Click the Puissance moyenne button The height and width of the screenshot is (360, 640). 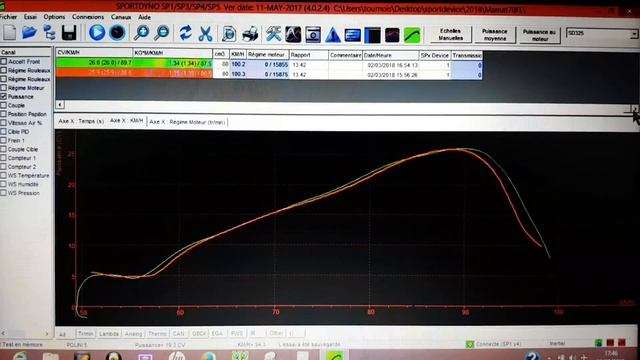click(494, 35)
